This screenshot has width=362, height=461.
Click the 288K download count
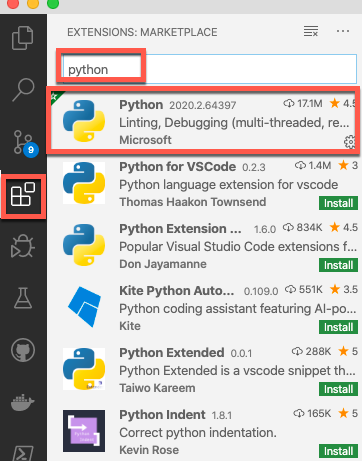pyautogui.click(x=311, y=351)
